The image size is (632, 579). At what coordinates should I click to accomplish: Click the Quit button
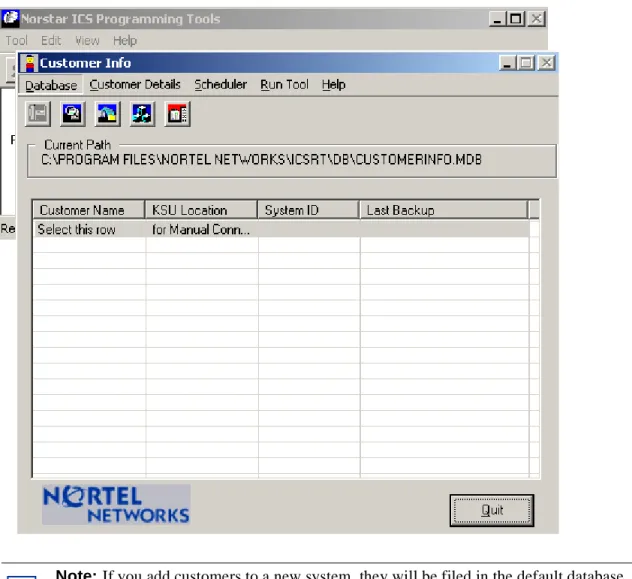coord(492,511)
